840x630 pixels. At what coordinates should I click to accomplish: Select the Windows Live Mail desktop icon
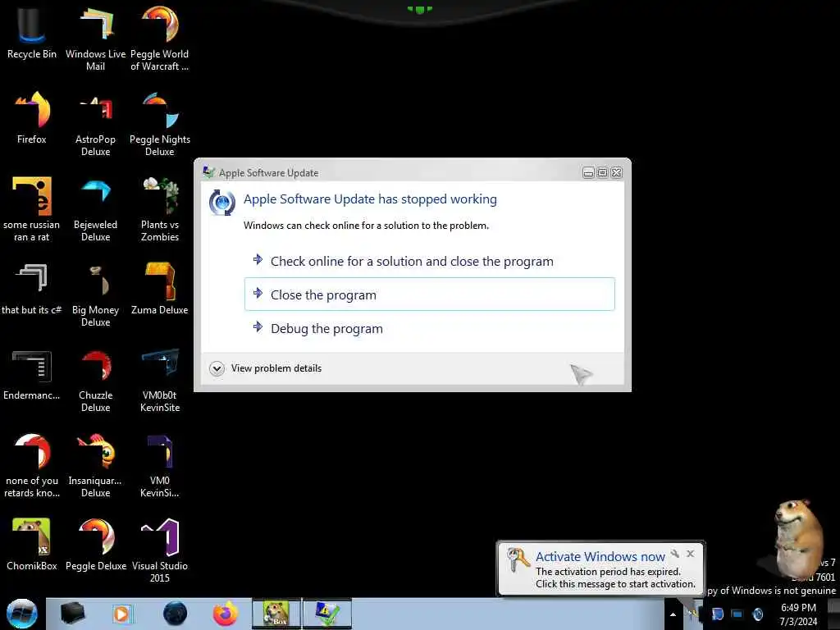(95, 38)
